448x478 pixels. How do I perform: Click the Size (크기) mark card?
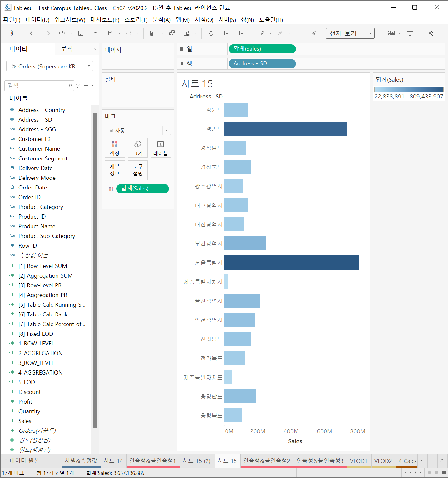point(138,148)
